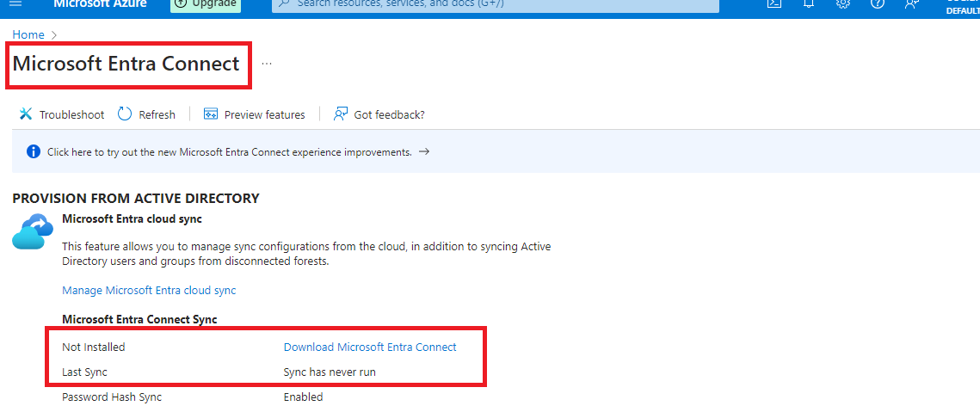Click the Refresh toolbar button

click(x=146, y=114)
